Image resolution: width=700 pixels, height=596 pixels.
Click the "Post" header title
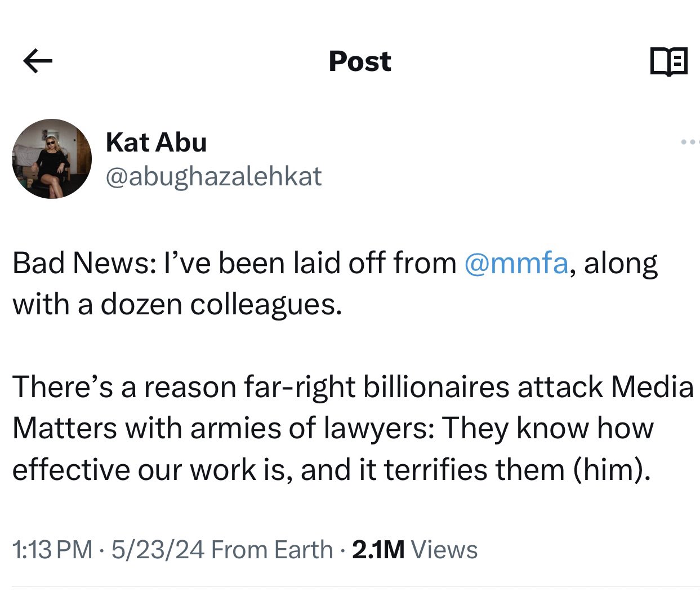(x=359, y=61)
